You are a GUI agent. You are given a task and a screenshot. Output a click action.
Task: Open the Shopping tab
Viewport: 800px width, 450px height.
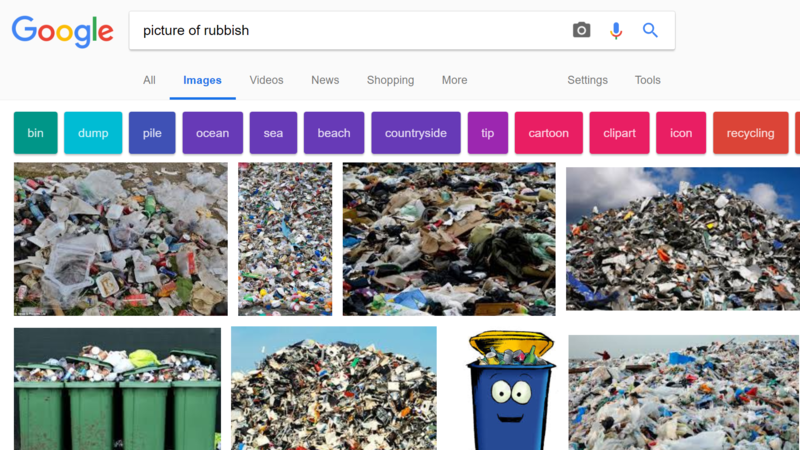tap(390, 80)
